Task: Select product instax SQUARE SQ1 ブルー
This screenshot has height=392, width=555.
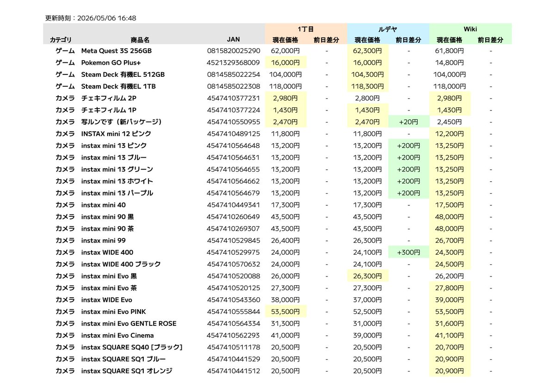Action: 123,359
